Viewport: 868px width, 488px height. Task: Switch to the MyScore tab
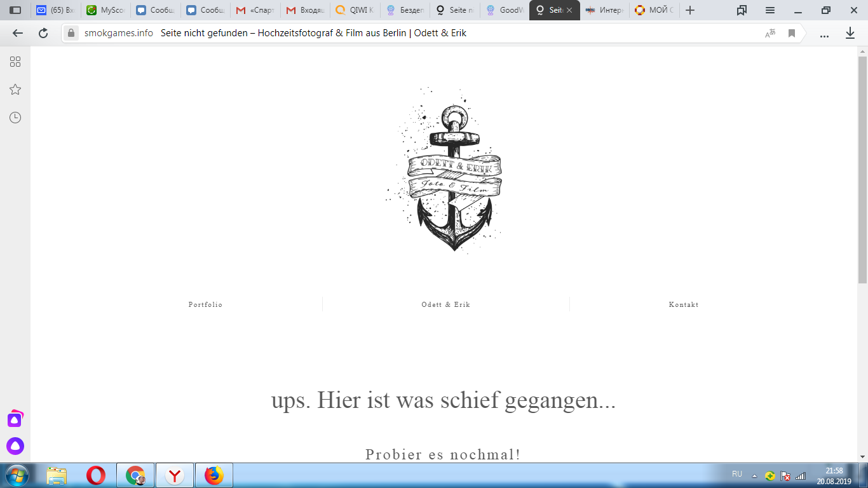[105, 10]
